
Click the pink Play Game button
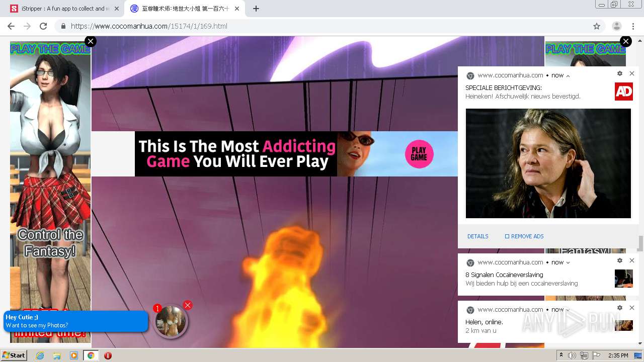419,154
